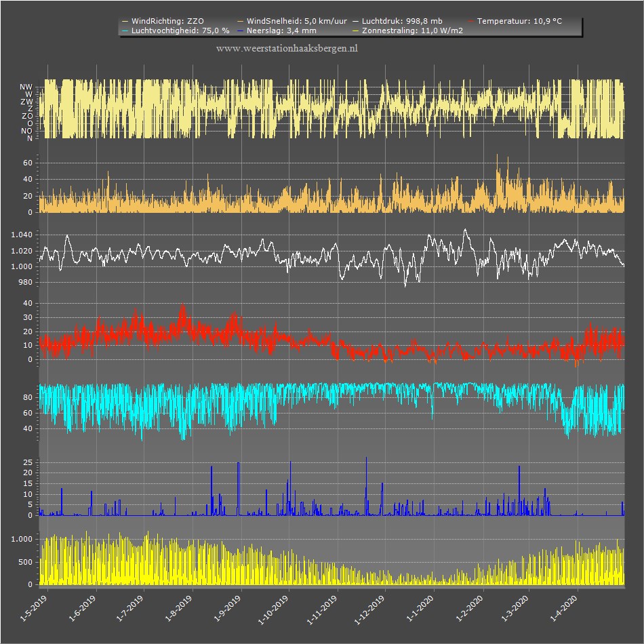Click the Neerslag: 3,4 mm legend entry
The width and height of the screenshot is (644, 644).
tap(277, 31)
